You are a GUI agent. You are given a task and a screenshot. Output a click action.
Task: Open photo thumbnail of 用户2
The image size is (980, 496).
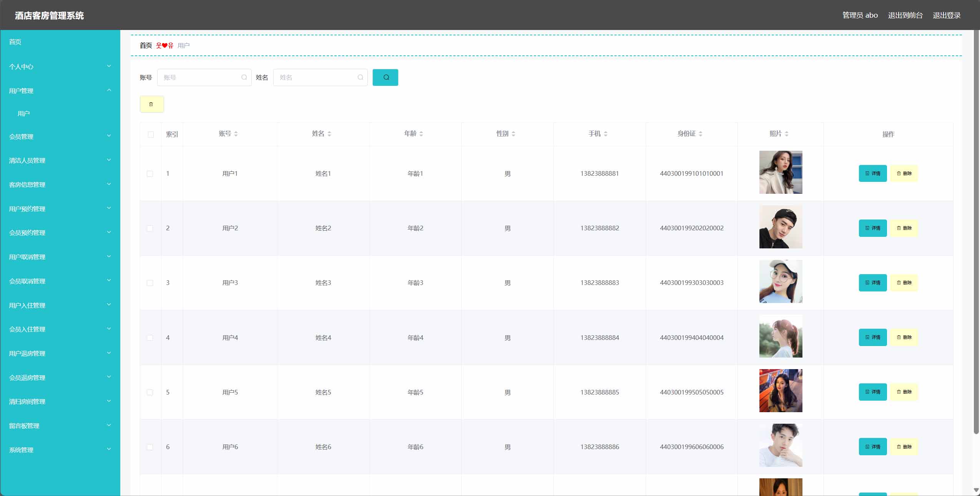tap(781, 227)
